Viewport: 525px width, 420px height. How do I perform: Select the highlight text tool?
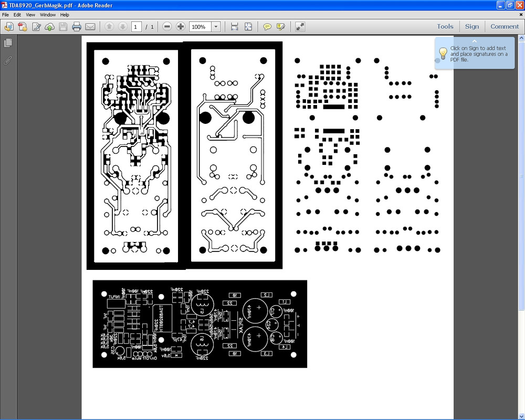280,26
